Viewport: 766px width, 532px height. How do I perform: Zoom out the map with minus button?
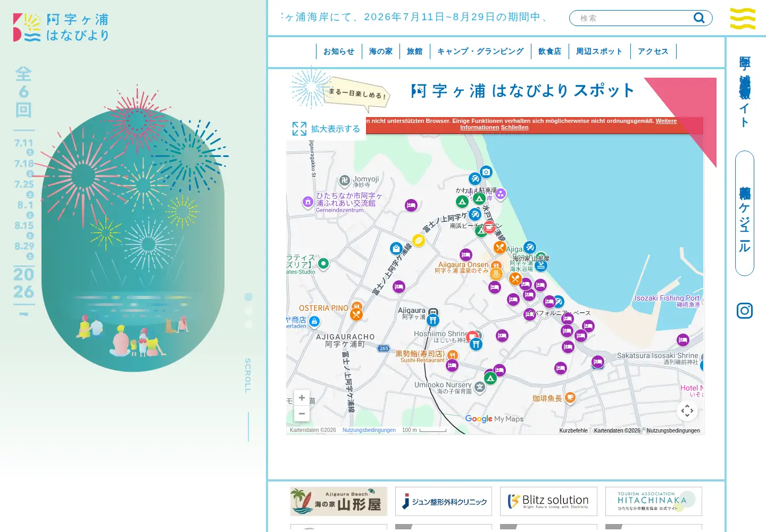(x=302, y=413)
